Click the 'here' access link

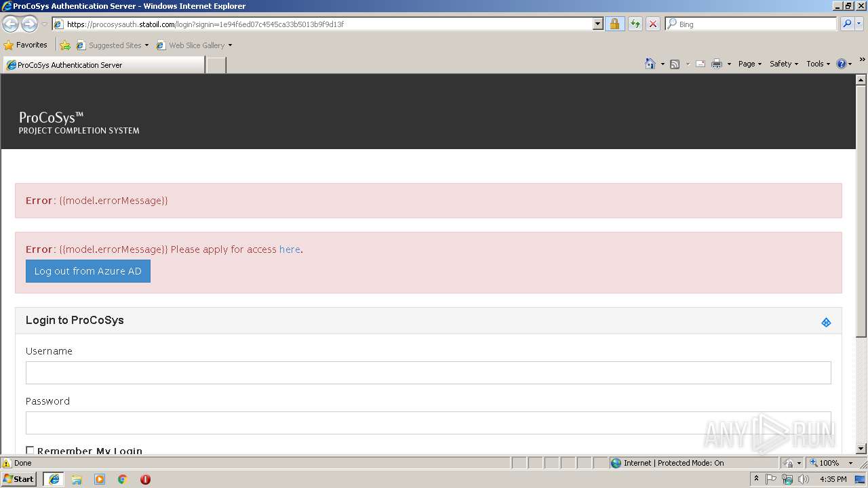point(290,249)
